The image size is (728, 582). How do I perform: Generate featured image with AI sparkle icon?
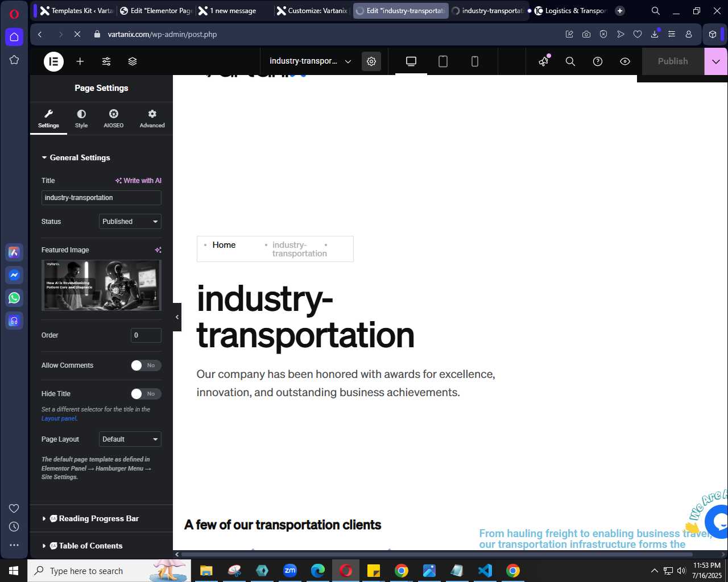pos(158,250)
